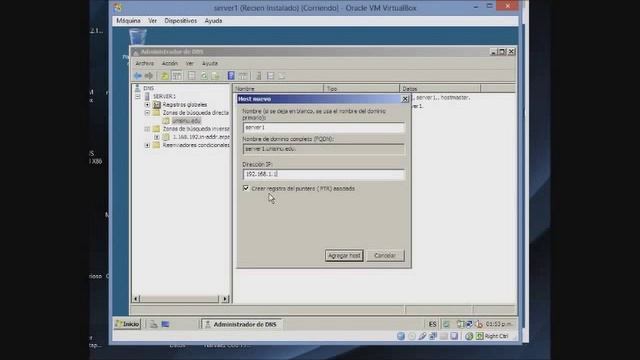The width and height of the screenshot is (640, 360).
Task: Open VirtualBox Ver menu
Action: pyautogui.click(x=153, y=21)
